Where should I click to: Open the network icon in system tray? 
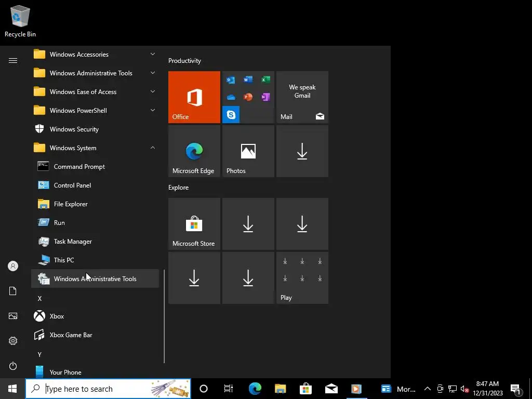[453, 389]
